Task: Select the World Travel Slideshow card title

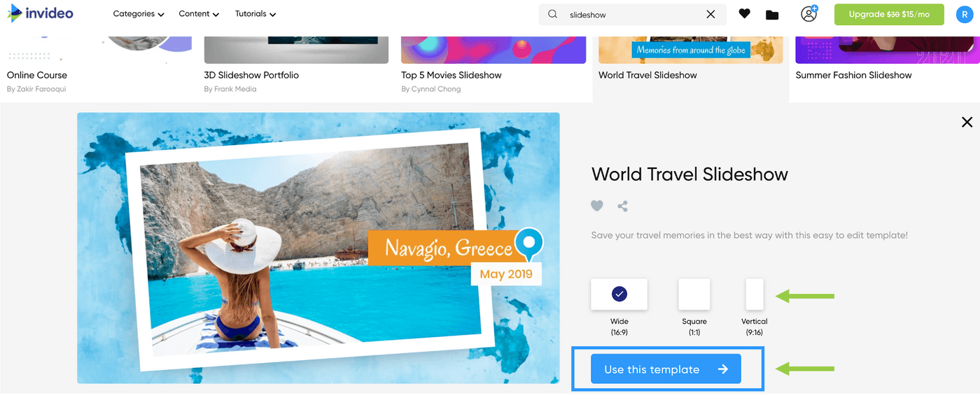Action: click(647, 75)
